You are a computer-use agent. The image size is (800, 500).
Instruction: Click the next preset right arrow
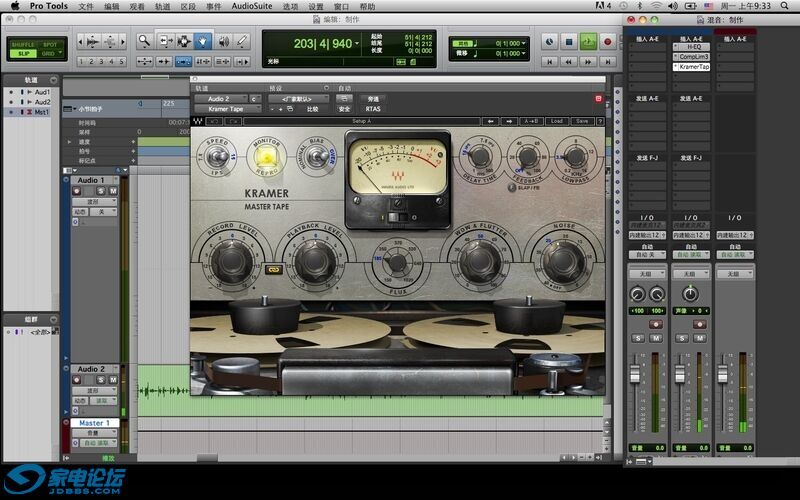coord(509,121)
